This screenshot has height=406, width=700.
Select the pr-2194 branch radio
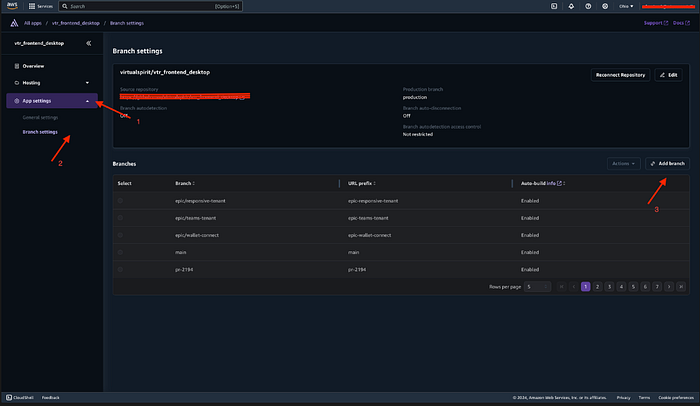tap(120, 269)
